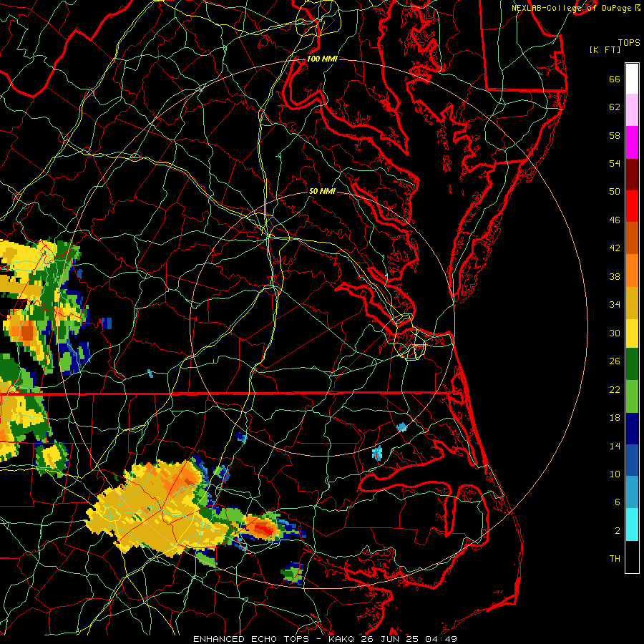Pick the dark green legend swatch

(x=632, y=364)
